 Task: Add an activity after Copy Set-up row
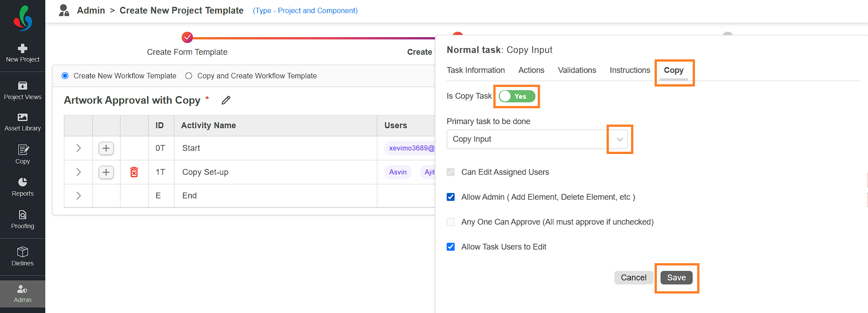coord(106,172)
